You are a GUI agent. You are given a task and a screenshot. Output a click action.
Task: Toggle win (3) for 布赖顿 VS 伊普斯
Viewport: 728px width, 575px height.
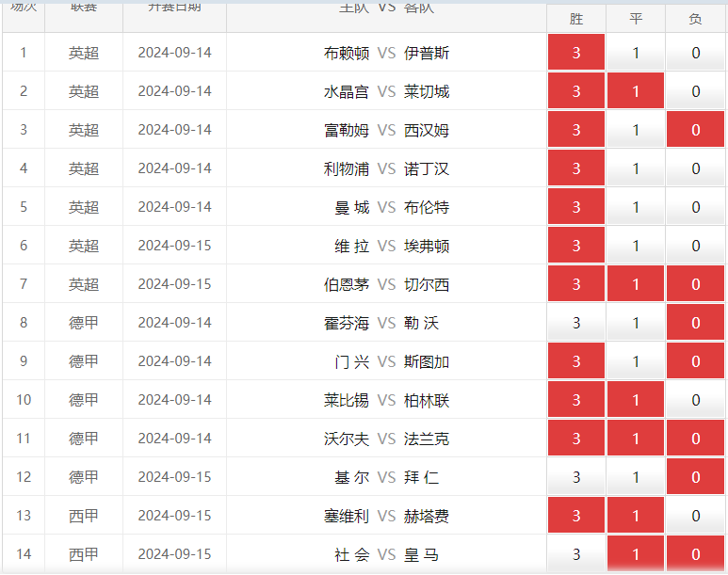point(576,52)
